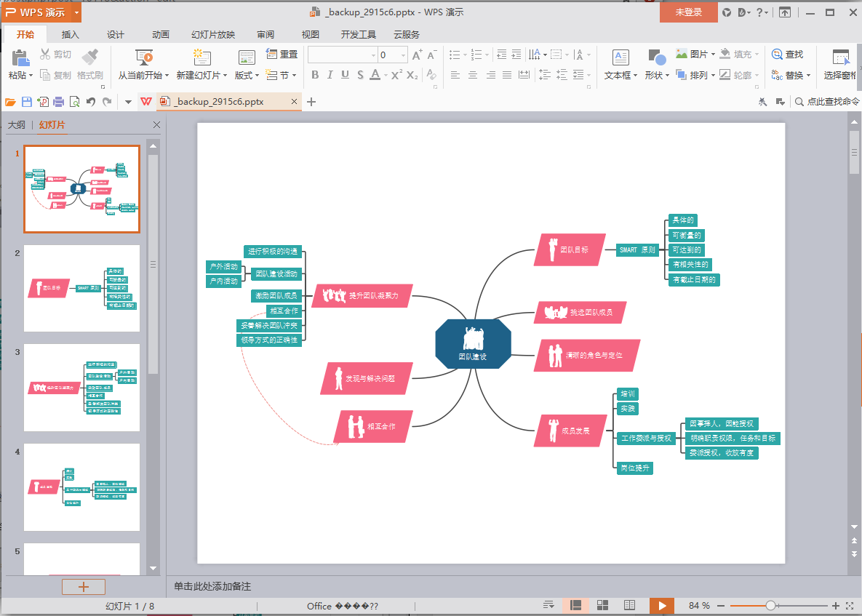The height and width of the screenshot is (616, 862).
Task: Redo the last action
Action: [x=107, y=102]
